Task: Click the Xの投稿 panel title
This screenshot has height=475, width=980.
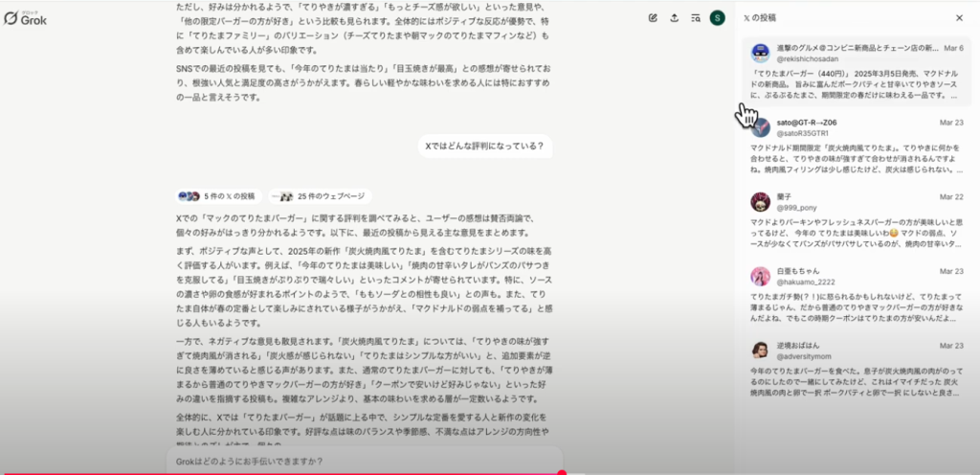Action: pos(760,18)
